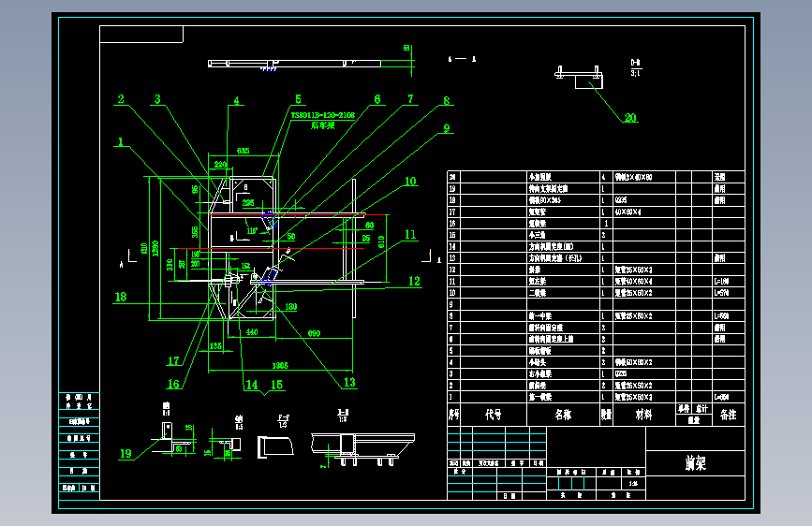Click green callout number 9

click(x=447, y=128)
